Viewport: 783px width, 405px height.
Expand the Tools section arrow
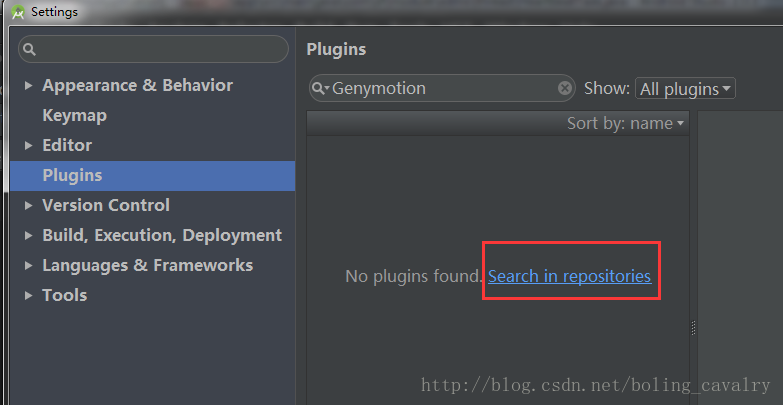coord(28,296)
